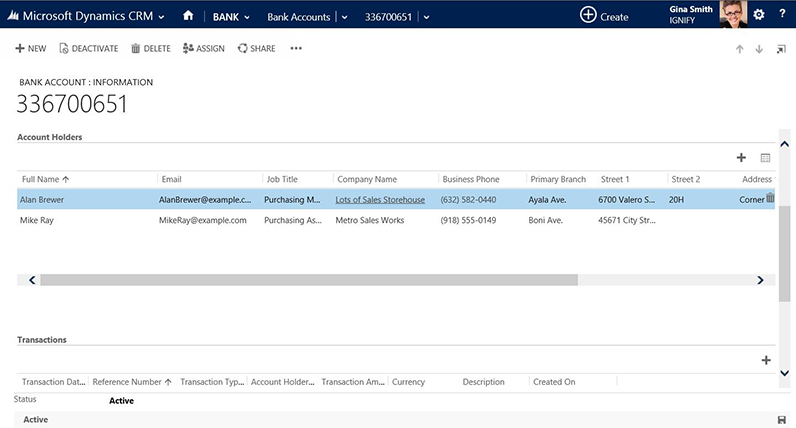796x428 pixels.
Task: Click the Home icon in navigation bar
Action: (187, 16)
